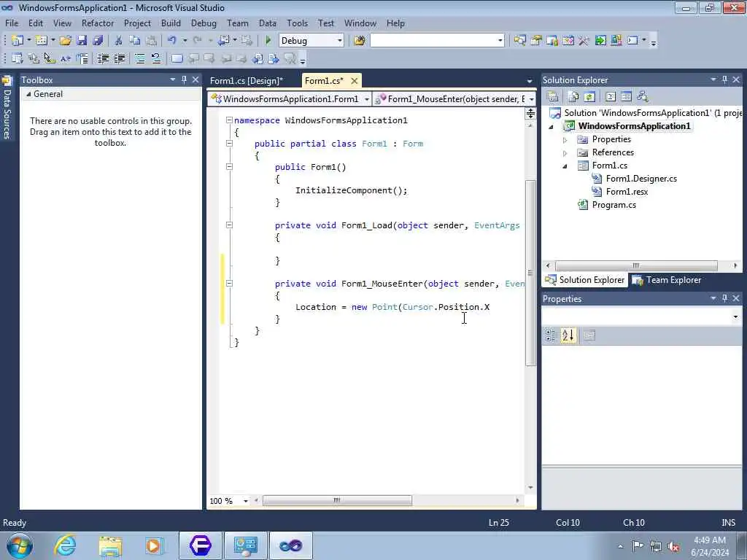This screenshot has width=747, height=560.
Task: Increase line indent icon
Action: coord(119,58)
